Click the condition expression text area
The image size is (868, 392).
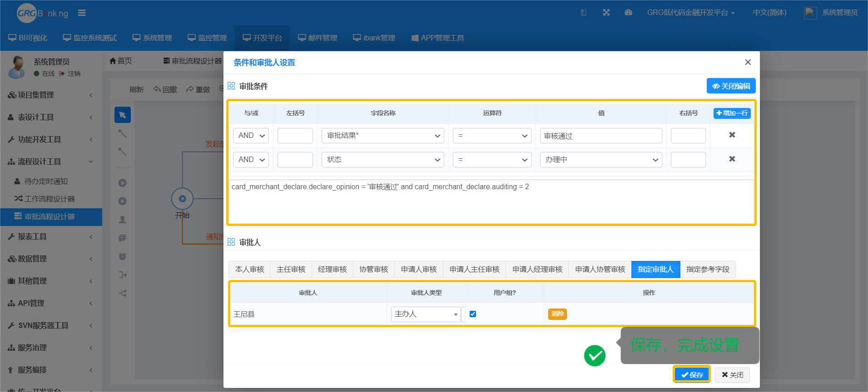coord(492,201)
